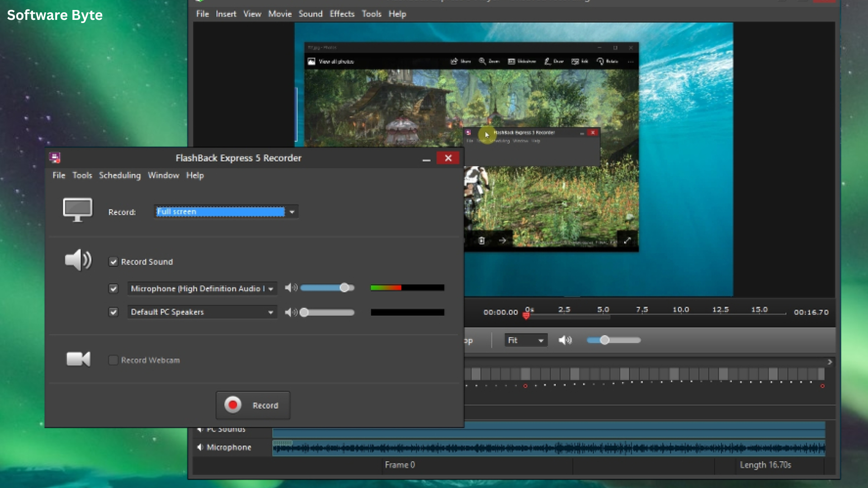Screen dimensions: 868x488
Task: Uncheck the Microphone source checkbox
Action: click(x=113, y=288)
